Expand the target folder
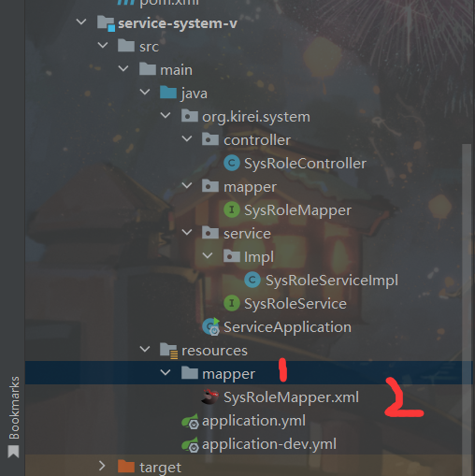The height and width of the screenshot is (476, 475). coord(102,466)
